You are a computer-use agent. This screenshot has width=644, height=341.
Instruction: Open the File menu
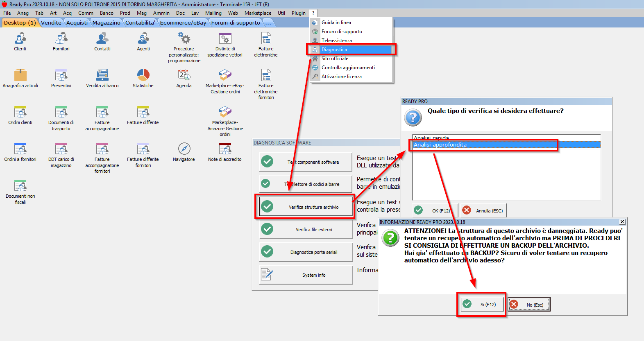click(7, 13)
